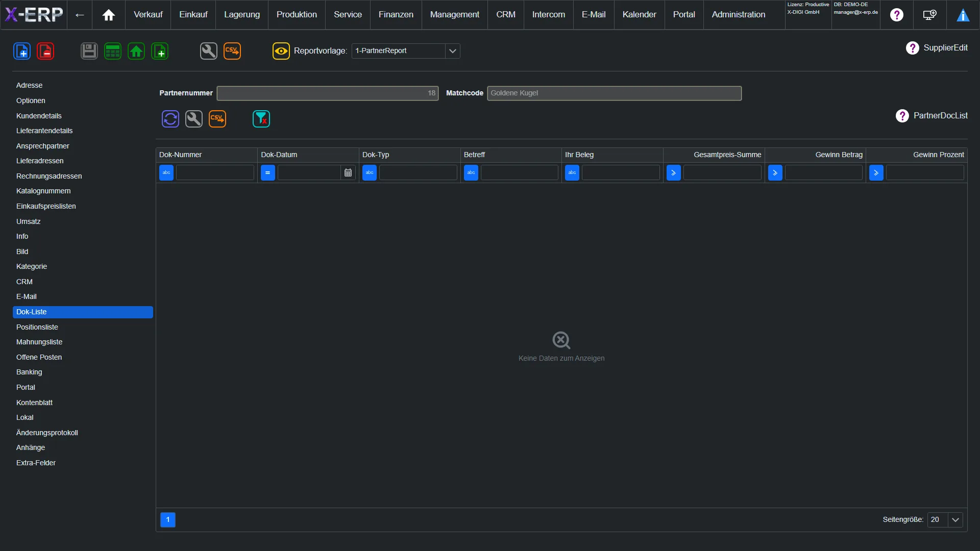Select Adresse in the sidebar
Image resolution: width=980 pixels, height=551 pixels.
[83, 86]
